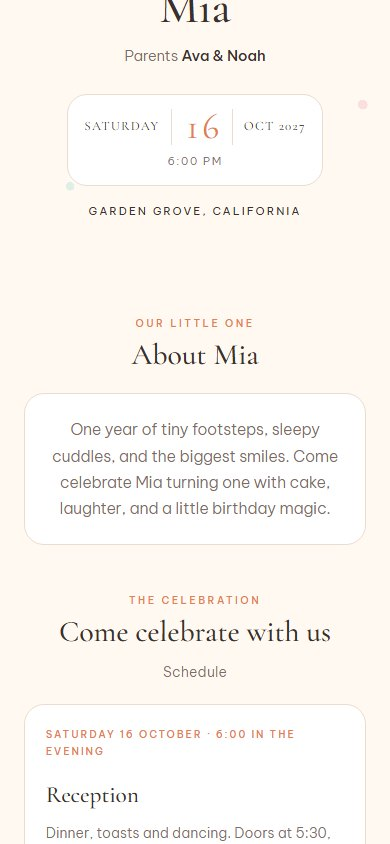Click the About Mia description card
Screen dimensions: 390x844
click(195, 469)
